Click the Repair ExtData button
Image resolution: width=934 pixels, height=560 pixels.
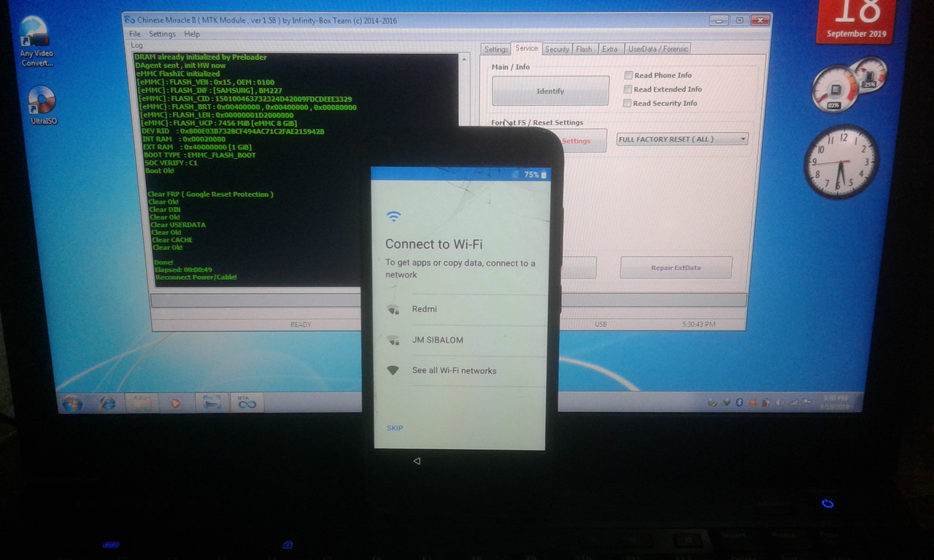(676, 268)
